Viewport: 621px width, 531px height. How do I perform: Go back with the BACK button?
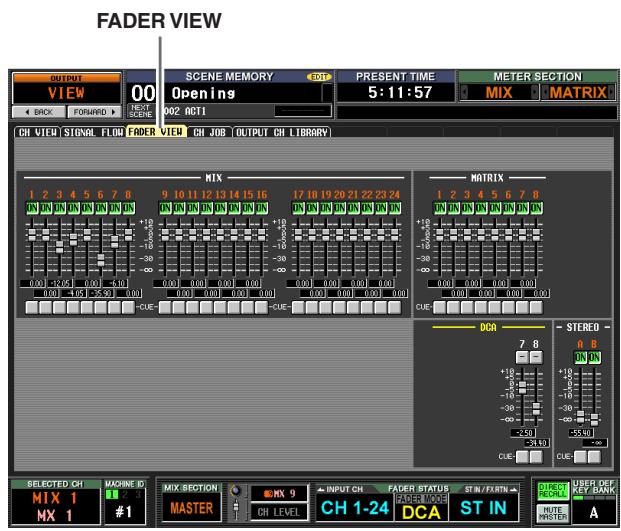39,112
